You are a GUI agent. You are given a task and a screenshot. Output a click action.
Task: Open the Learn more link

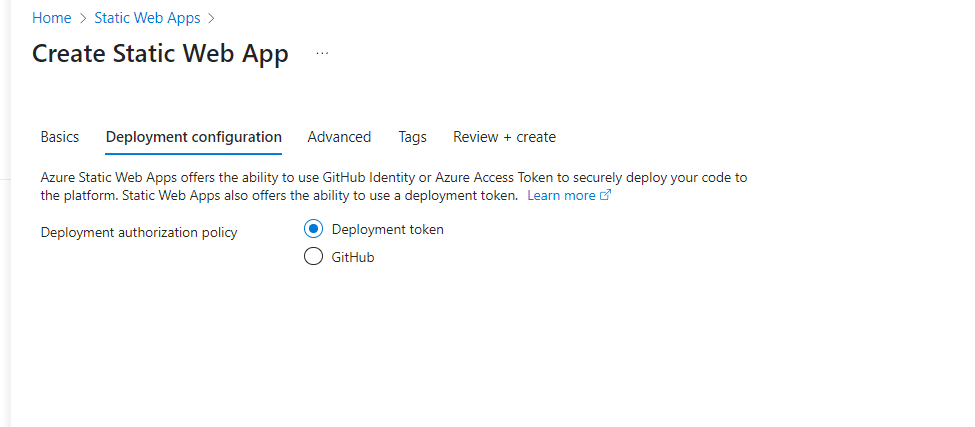561,196
